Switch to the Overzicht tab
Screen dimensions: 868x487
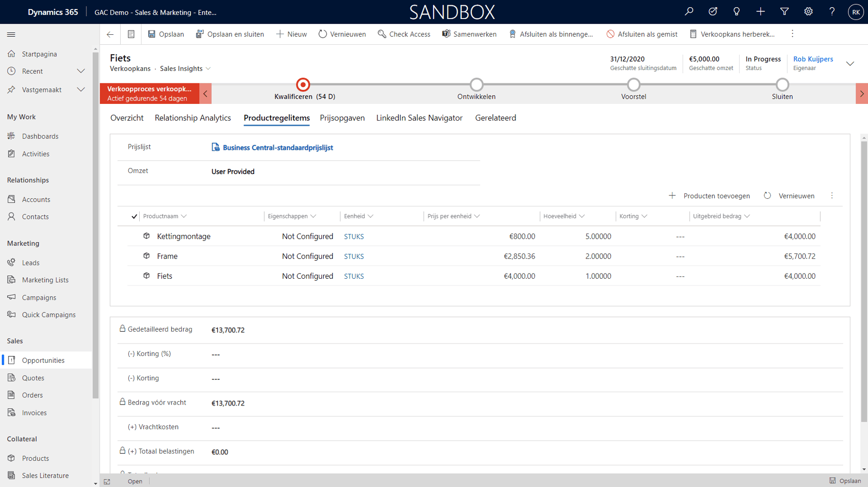(127, 118)
